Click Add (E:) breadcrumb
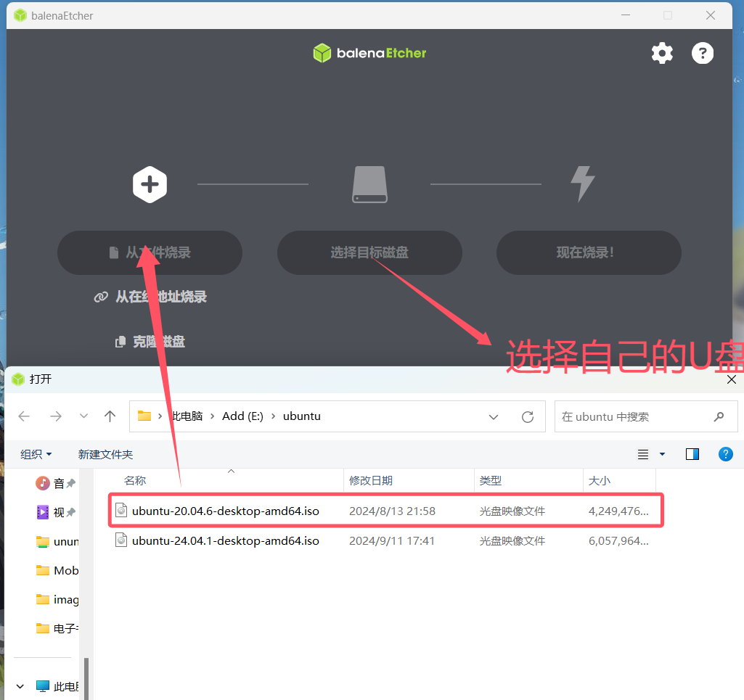The height and width of the screenshot is (700, 744). (242, 416)
